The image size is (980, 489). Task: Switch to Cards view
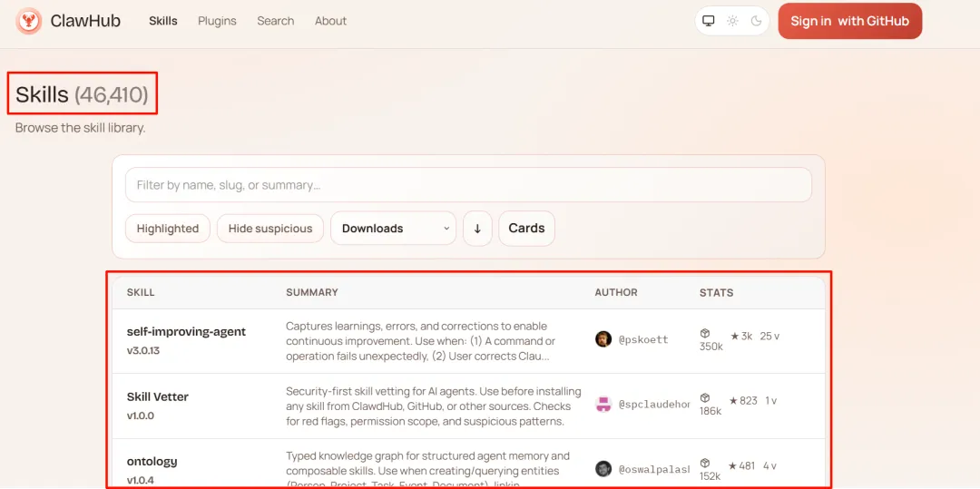click(x=527, y=229)
